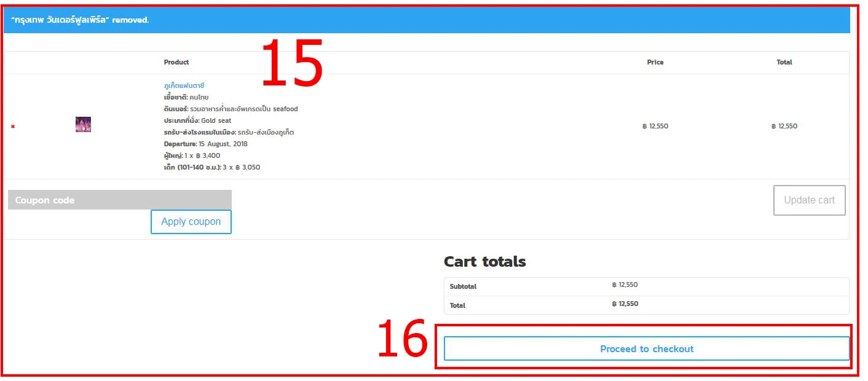Click the large red number 16 annotation
This screenshot has height=381, width=868.
pyautogui.click(x=401, y=339)
